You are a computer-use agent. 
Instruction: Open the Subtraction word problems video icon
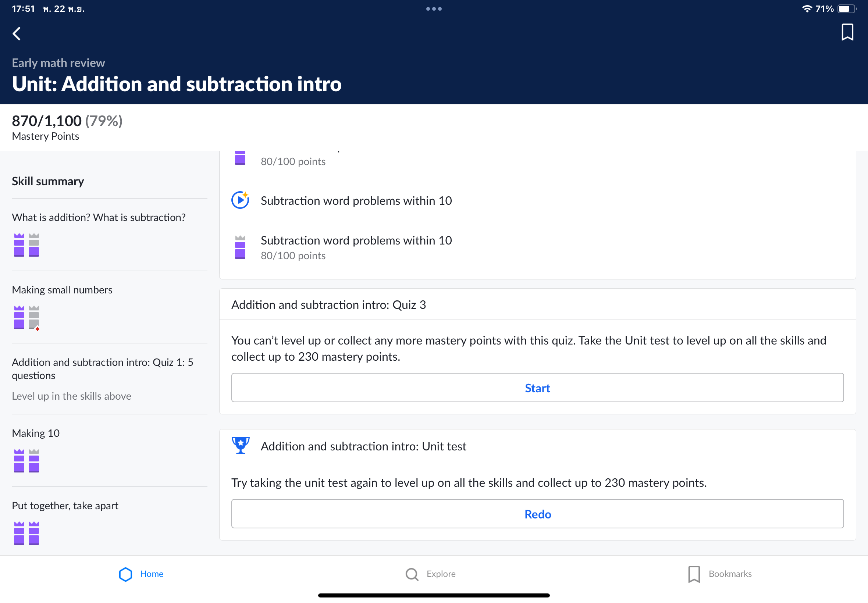point(240,200)
